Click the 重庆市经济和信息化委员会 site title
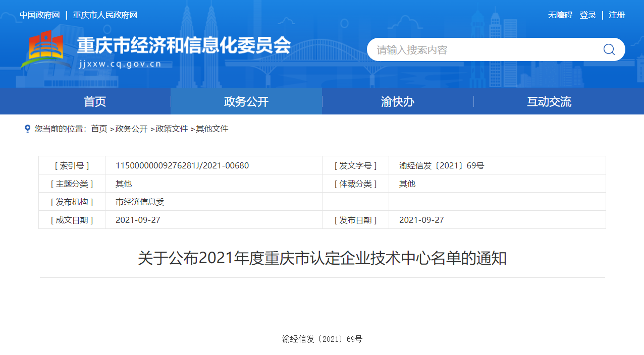 point(184,46)
